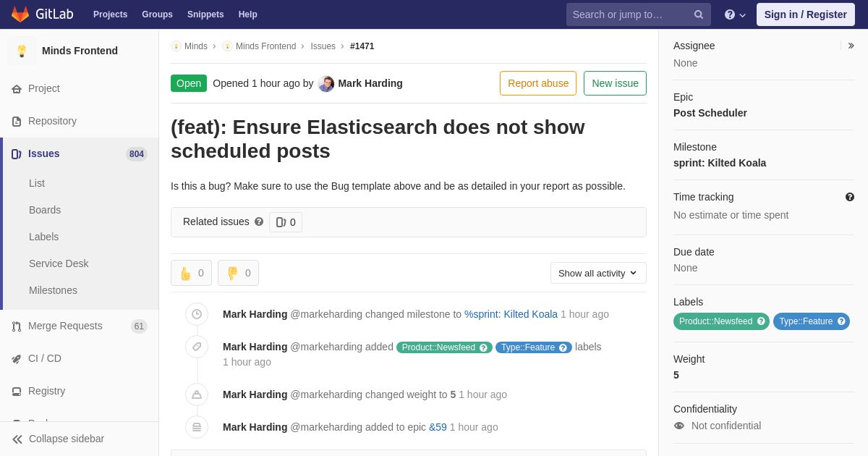868x456 pixels.
Task: Click Mark Harding's avatar picture
Action: [x=326, y=83]
